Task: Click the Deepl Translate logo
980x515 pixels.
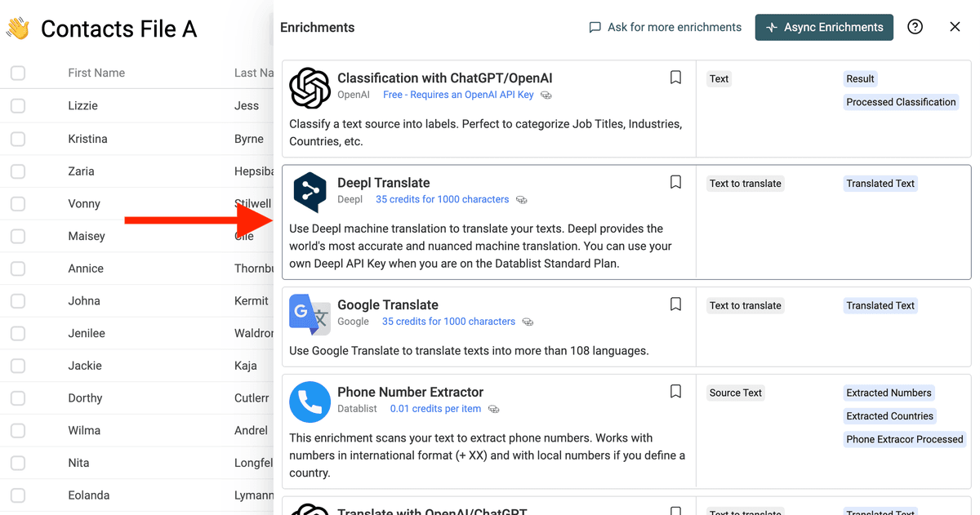Action: tap(310, 193)
